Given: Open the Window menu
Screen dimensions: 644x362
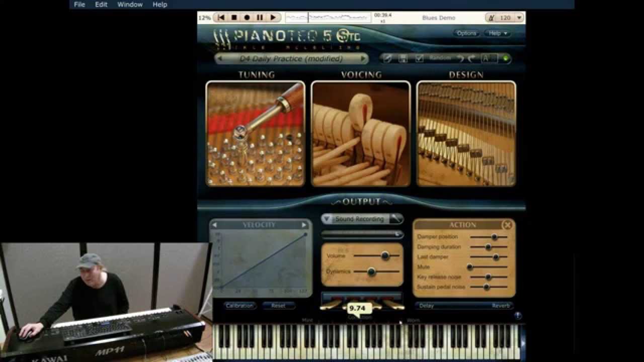Looking at the screenshot, I should click(x=130, y=5).
